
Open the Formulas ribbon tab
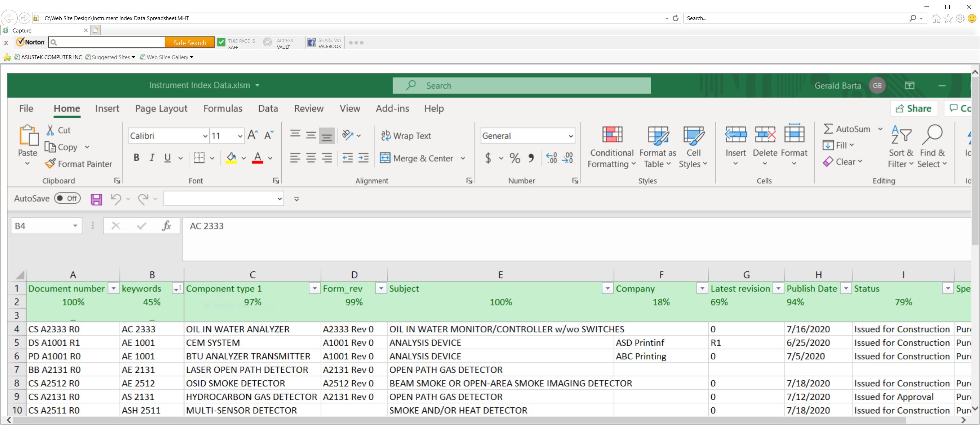(223, 109)
